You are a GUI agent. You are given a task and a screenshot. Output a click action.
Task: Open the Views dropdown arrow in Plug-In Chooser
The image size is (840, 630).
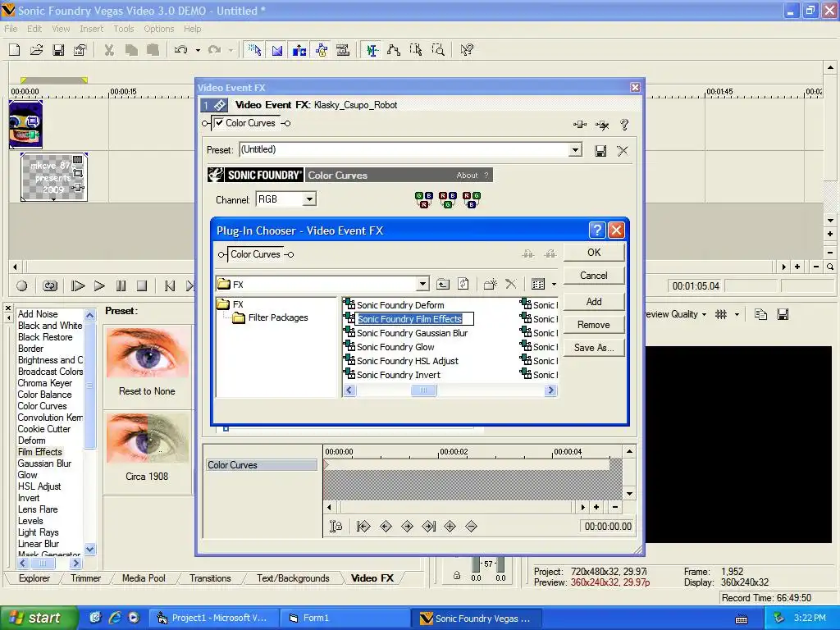pyautogui.click(x=554, y=285)
